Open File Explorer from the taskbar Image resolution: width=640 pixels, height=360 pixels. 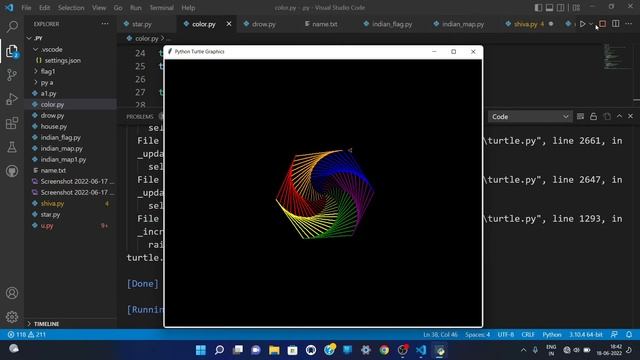coord(274,350)
